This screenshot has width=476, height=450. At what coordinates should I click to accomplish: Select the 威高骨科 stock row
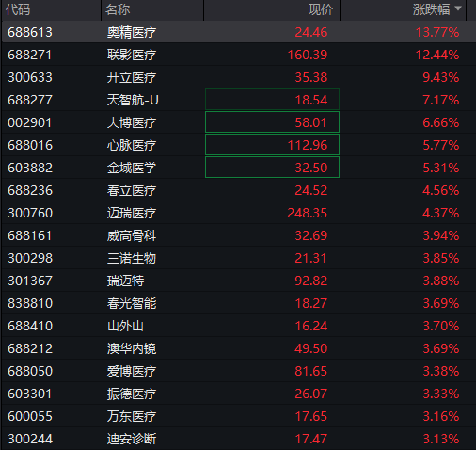point(239,235)
